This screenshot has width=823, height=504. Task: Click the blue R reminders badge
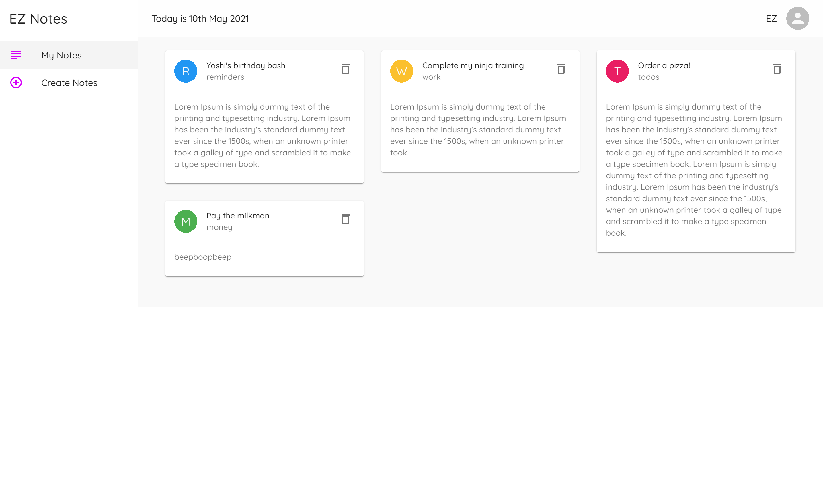pyautogui.click(x=186, y=71)
